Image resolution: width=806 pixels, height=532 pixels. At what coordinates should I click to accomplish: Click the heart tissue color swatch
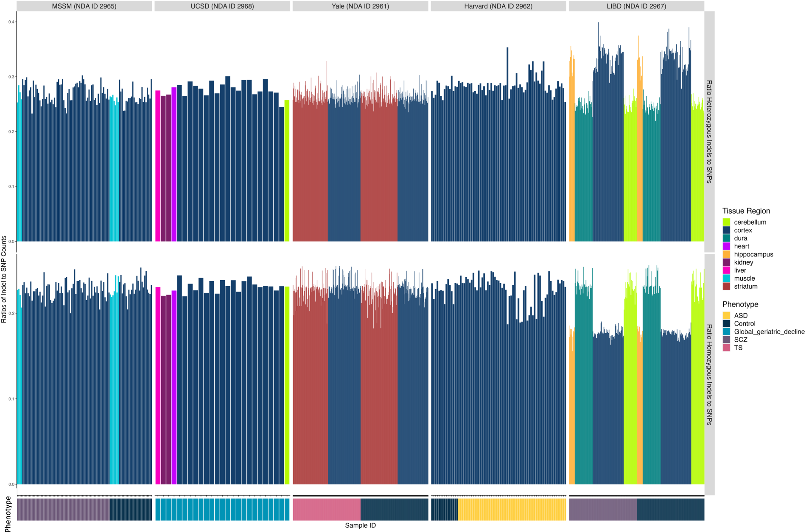(x=726, y=246)
